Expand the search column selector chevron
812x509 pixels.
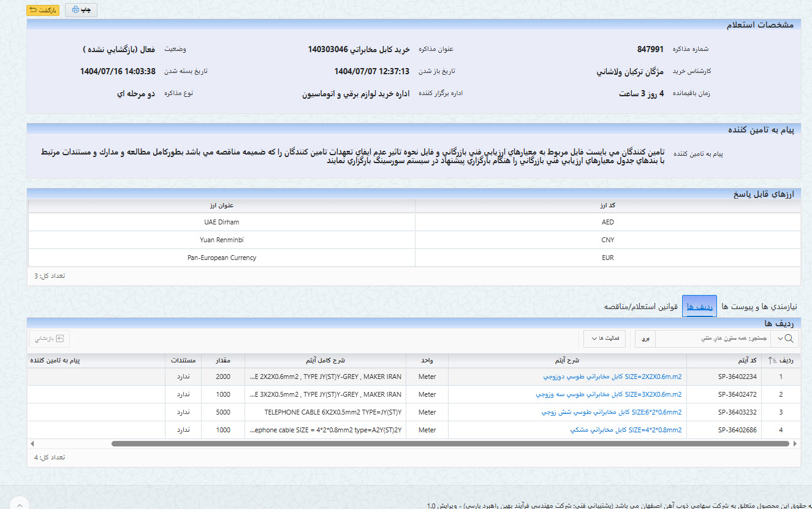point(780,339)
